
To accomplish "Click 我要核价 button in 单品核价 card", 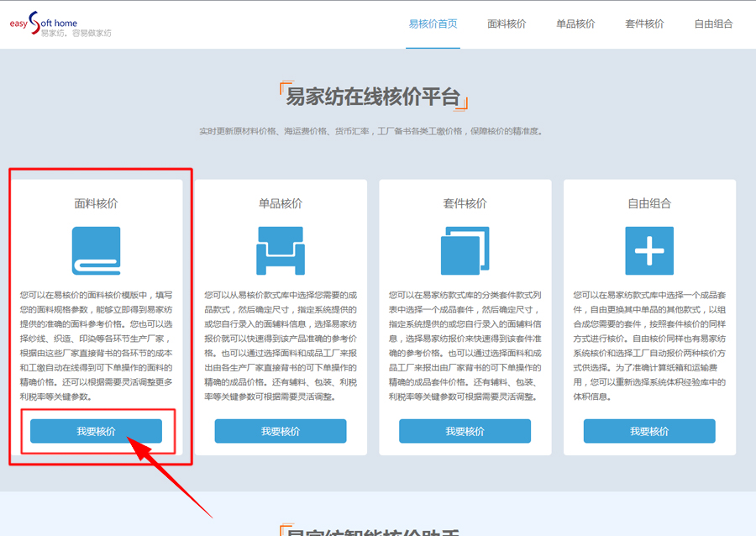I will tap(281, 431).
